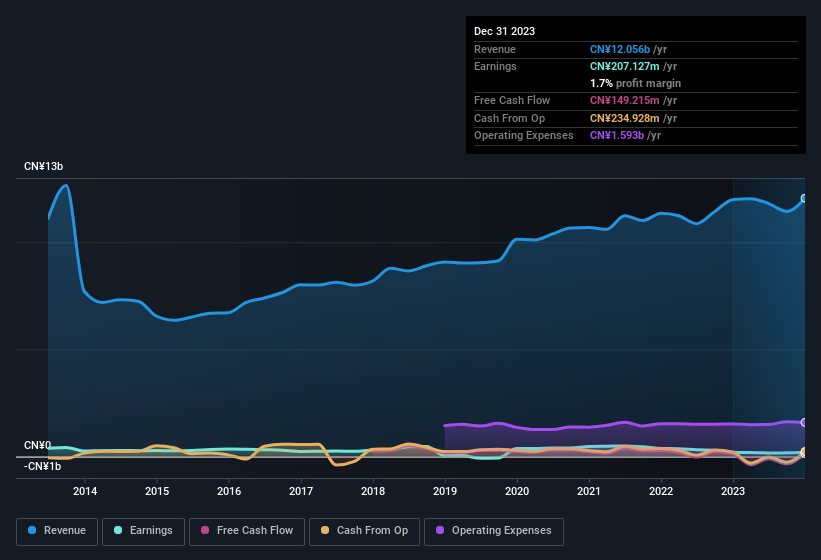Toggle the Free Cash Flow legend button
The width and height of the screenshot is (821, 560).
(247, 531)
